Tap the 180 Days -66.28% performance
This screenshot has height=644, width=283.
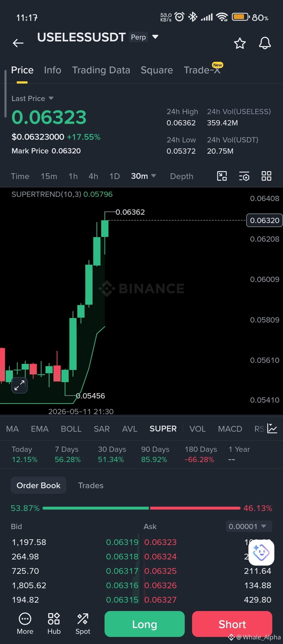(201, 454)
